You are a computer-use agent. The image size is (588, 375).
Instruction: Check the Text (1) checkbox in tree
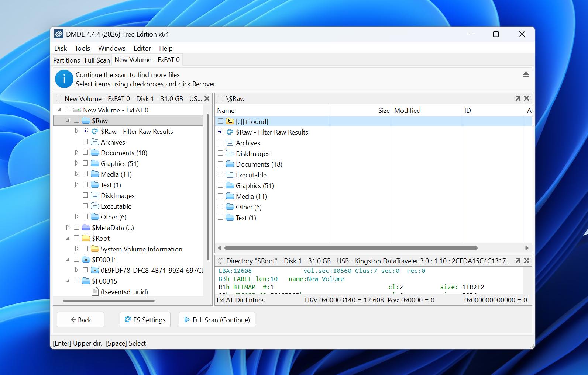[x=85, y=184]
